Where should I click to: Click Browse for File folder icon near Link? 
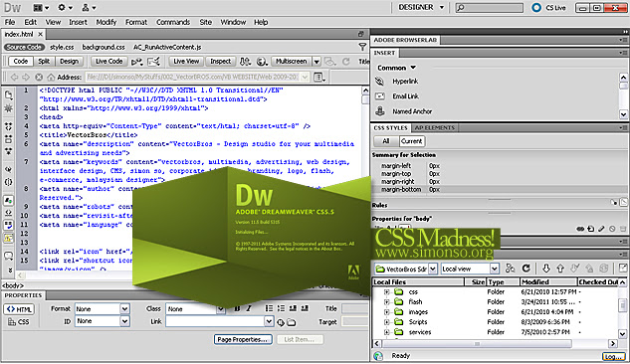pos(292,322)
